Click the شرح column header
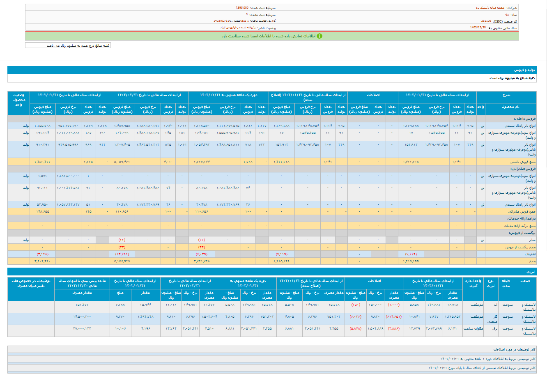Viewport: 547px width, 392px height. coord(506,95)
